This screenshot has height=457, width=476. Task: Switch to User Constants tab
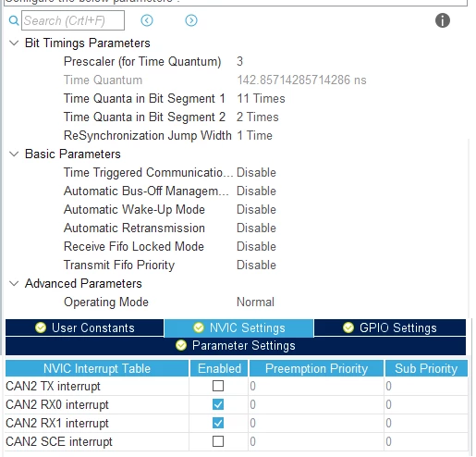(x=84, y=327)
